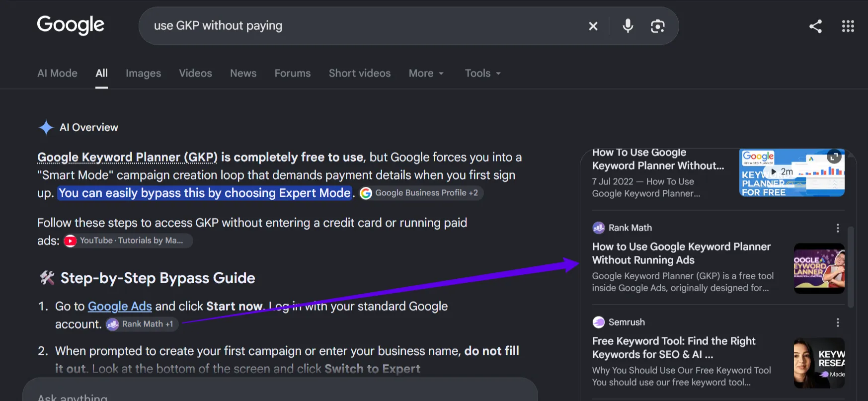Play the 2m Keyword Planner video
868x401 pixels.
782,171
